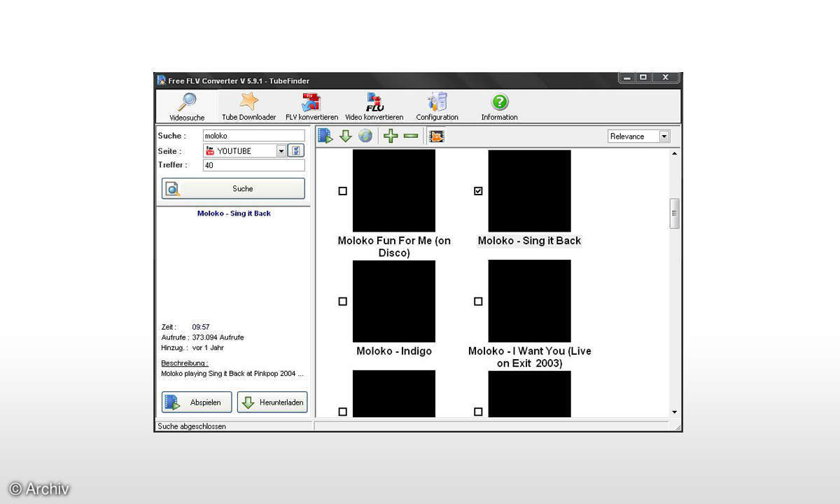Select the Moloko Fun For Me thumbnail
The image size is (840, 504).
coord(394,190)
